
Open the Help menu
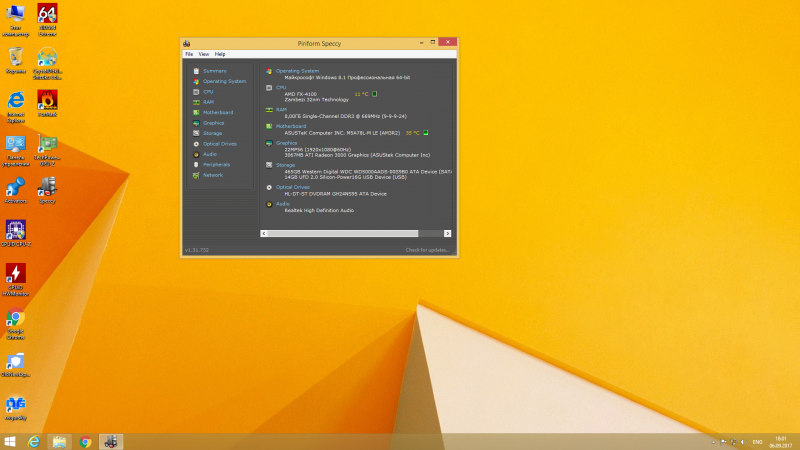[x=220, y=54]
